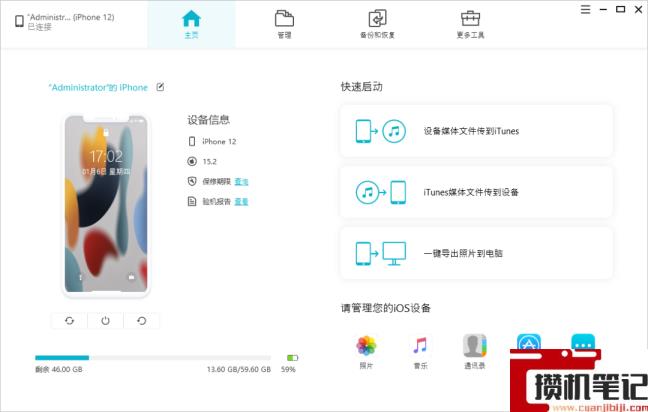Click the iTunes-to-device transfer icon
648x412 pixels.
coord(380,192)
